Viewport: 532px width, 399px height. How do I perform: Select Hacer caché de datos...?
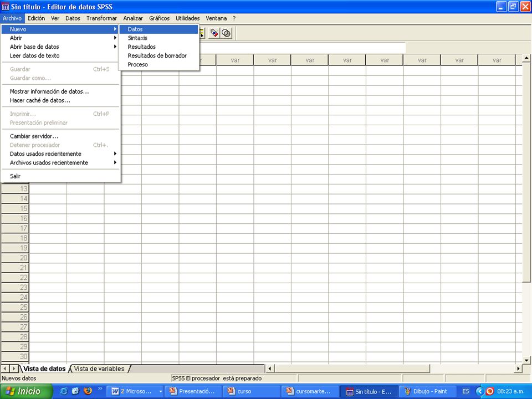[60, 100]
